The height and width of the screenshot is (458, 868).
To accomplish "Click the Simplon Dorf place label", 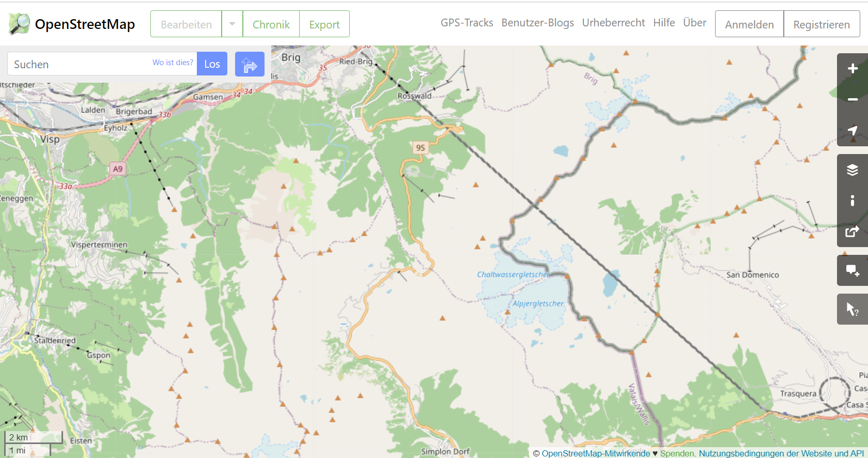I will [x=445, y=451].
